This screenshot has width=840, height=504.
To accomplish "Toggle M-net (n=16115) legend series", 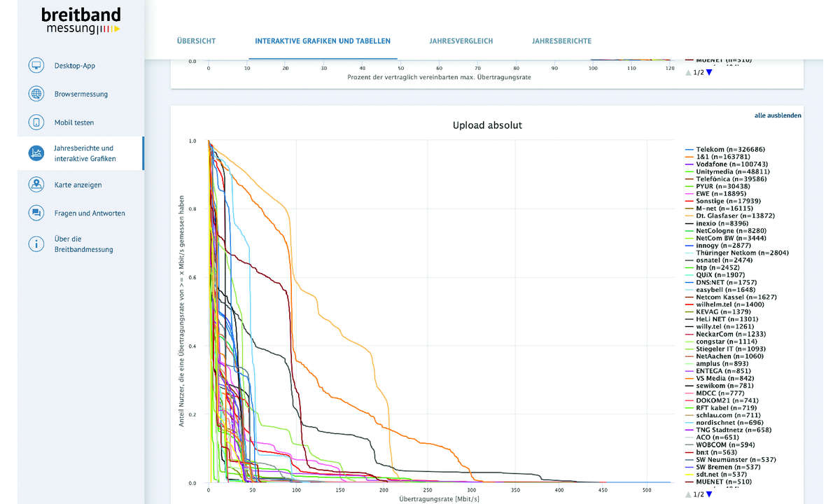I will [x=720, y=209].
